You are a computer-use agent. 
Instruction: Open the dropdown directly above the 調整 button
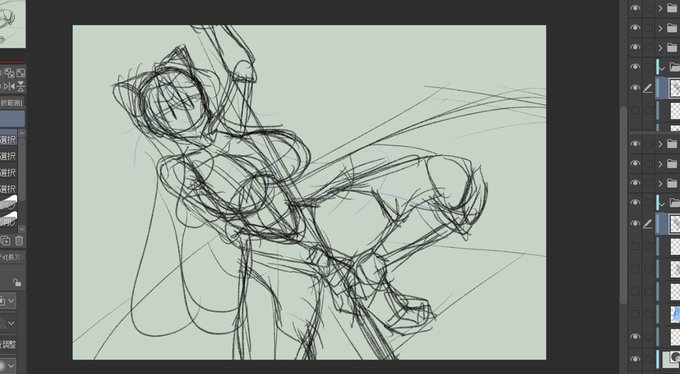click(x=8, y=323)
